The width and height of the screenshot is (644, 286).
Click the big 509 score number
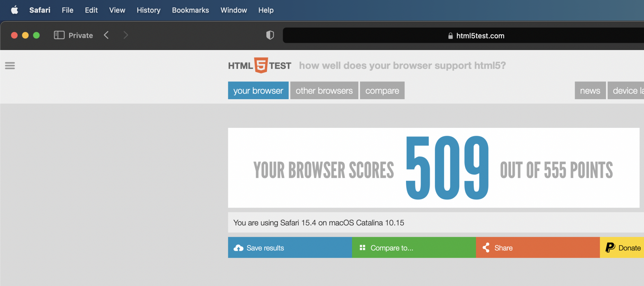[x=447, y=168]
